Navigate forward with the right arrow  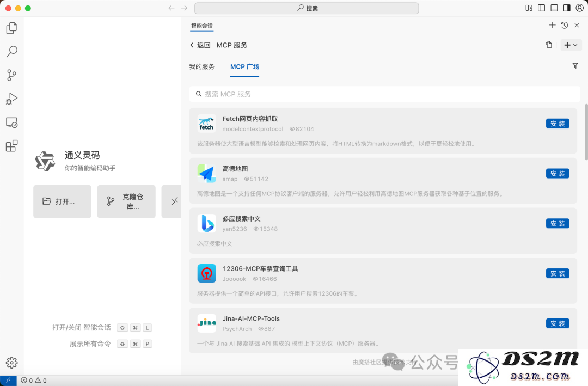click(184, 8)
